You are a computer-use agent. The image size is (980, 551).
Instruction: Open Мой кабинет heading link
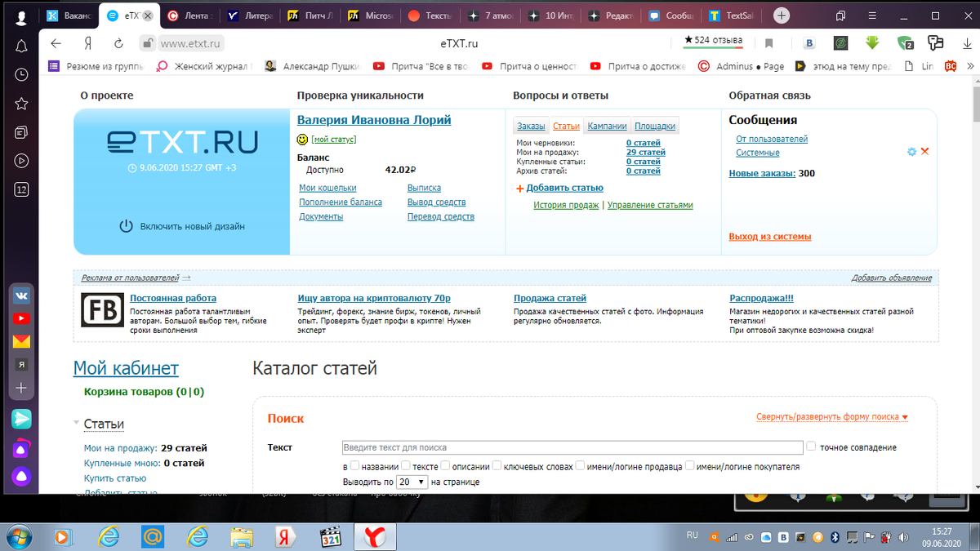(x=126, y=368)
